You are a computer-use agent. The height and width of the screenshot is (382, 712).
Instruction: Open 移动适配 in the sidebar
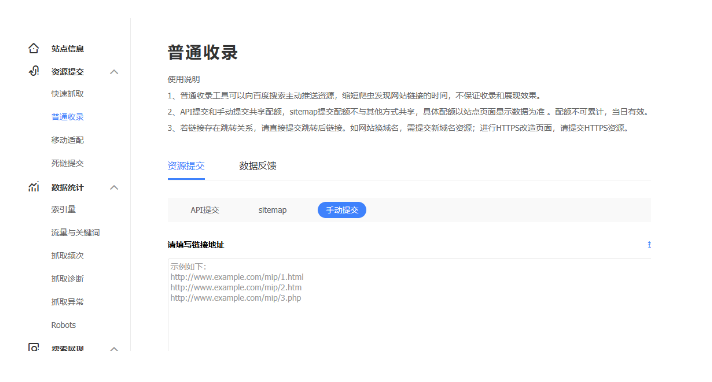[x=67, y=140]
